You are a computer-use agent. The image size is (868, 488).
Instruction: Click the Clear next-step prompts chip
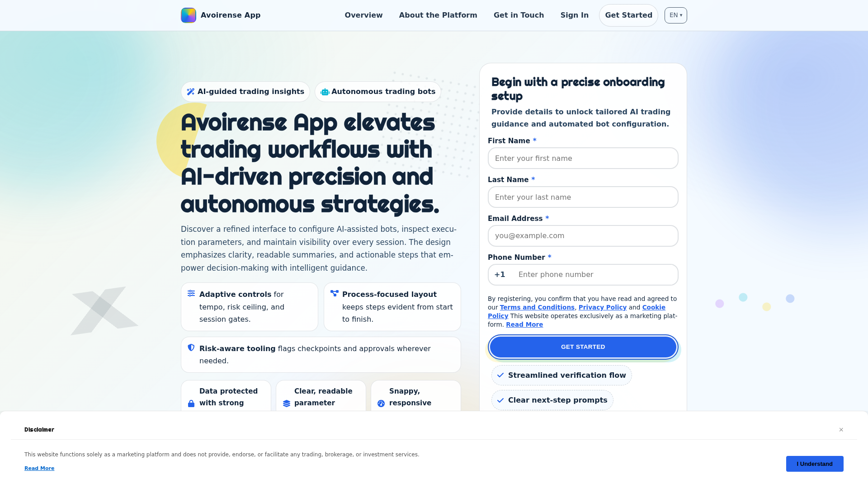point(552,400)
